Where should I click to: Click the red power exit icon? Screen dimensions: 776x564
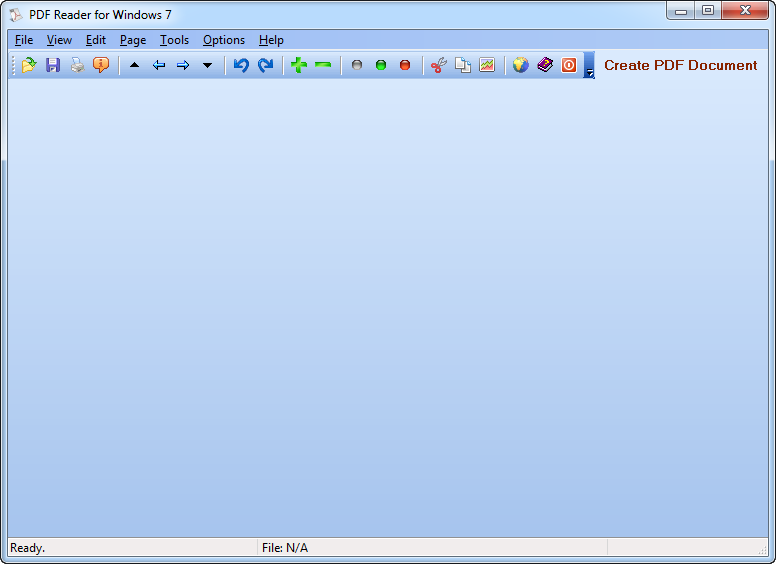pos(569,65)
